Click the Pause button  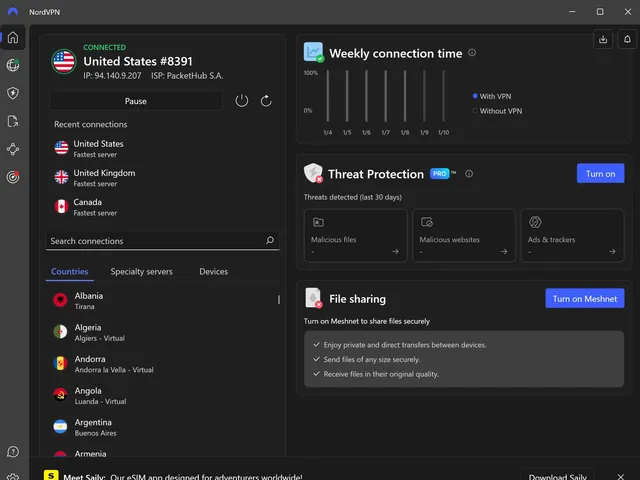click(x=136, y=101)
